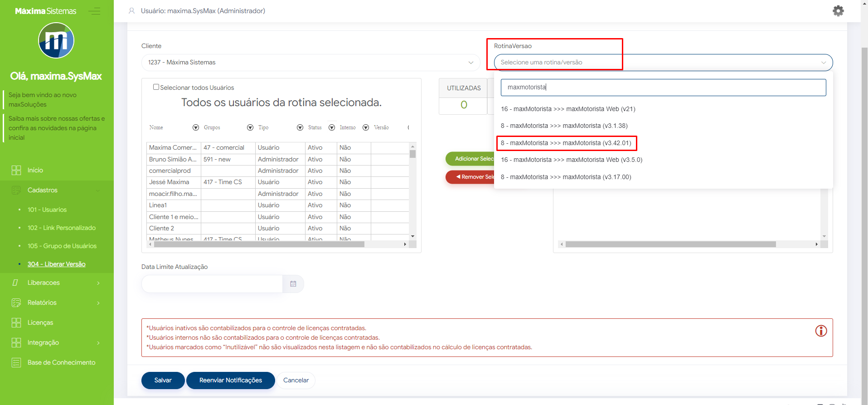Click the Remover Selecionados button
Screen dimensions: 868x405
click(470, 177)
